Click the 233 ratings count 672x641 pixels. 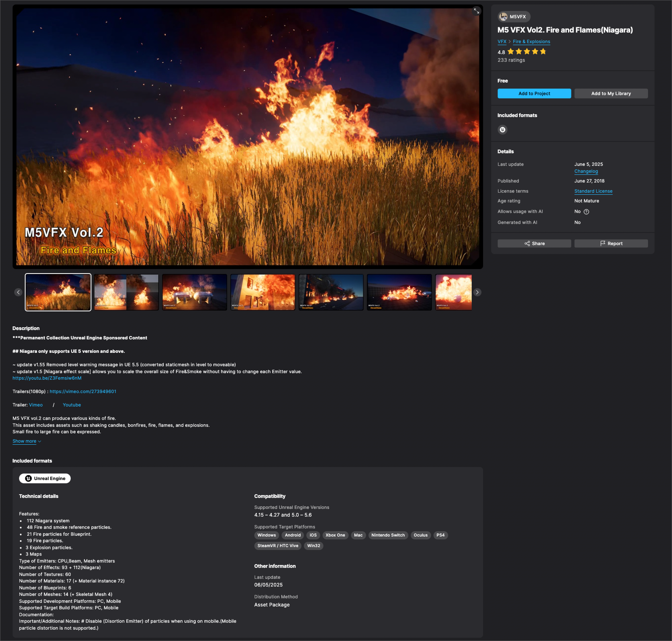pyautogui.click(x=511, y=60)
